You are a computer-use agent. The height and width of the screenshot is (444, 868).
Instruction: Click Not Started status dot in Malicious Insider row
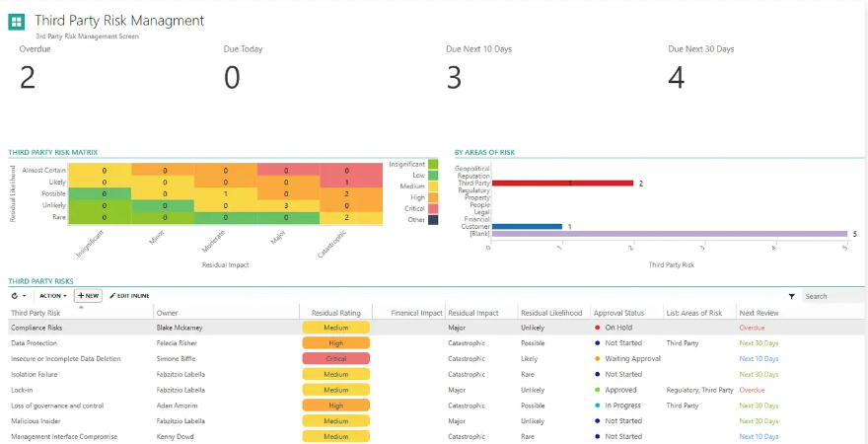point(598,420)
